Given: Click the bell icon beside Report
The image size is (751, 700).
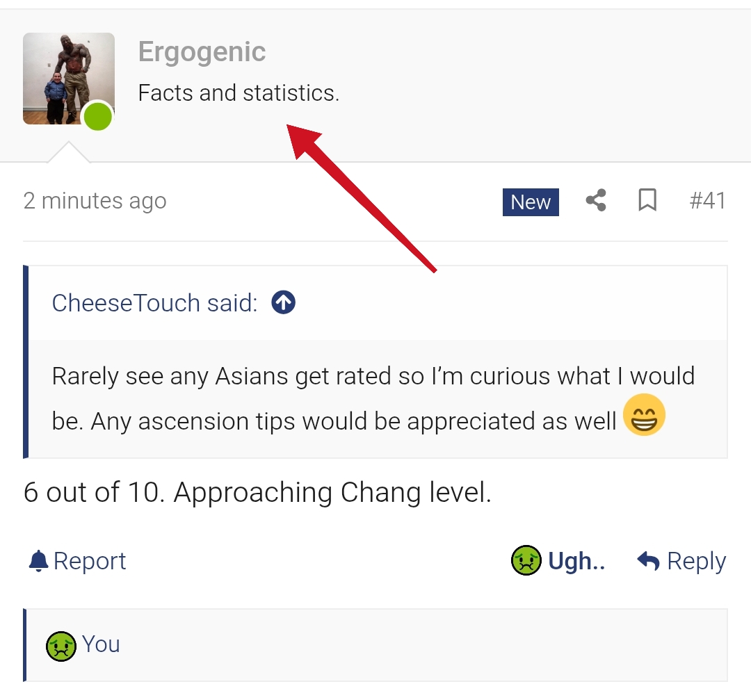Looking at the screenshot, I should [39, 561].
